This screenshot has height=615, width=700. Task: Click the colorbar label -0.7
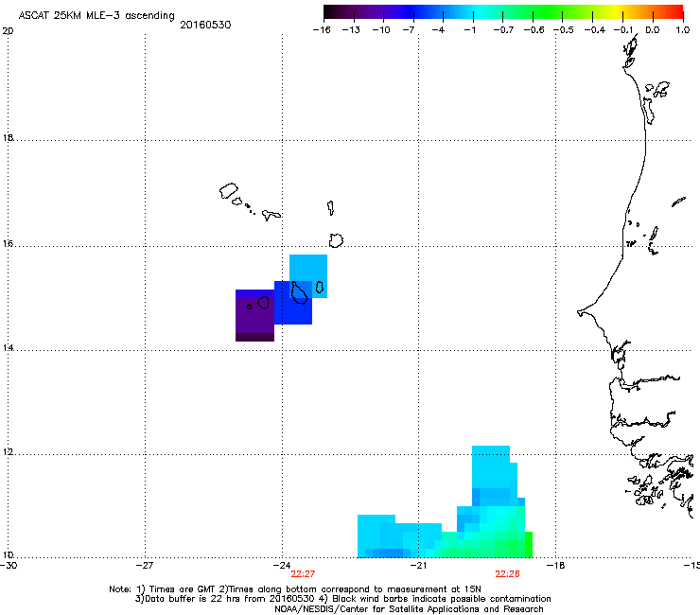[503, 30]
